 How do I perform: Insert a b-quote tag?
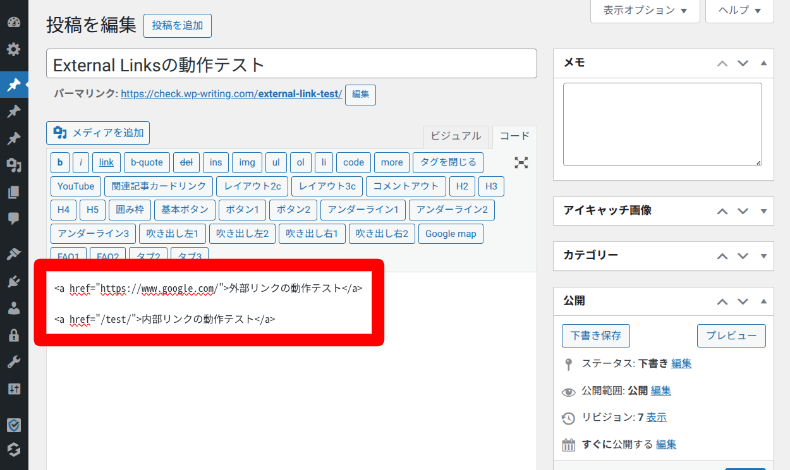coord(147,162)
